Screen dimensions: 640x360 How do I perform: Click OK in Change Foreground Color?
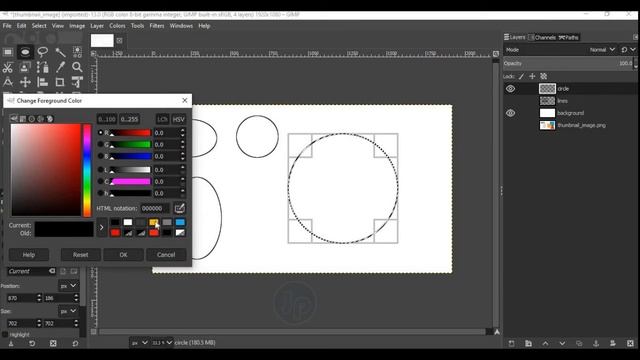(x=123, y=255)
